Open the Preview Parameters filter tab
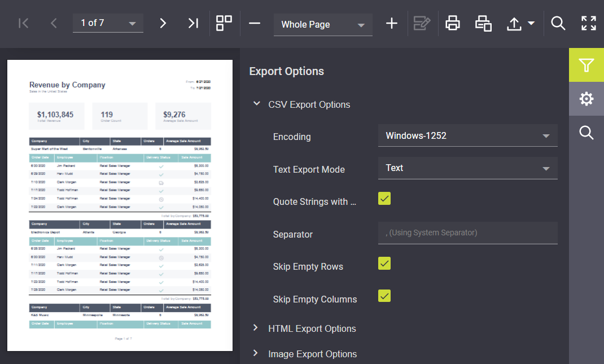 point(587,65)
